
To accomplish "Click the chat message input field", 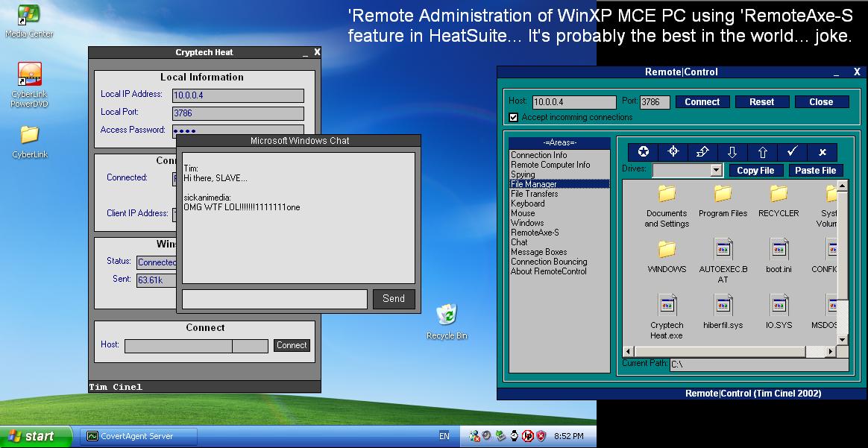I will pyautogui.click(x=274, y=299).
